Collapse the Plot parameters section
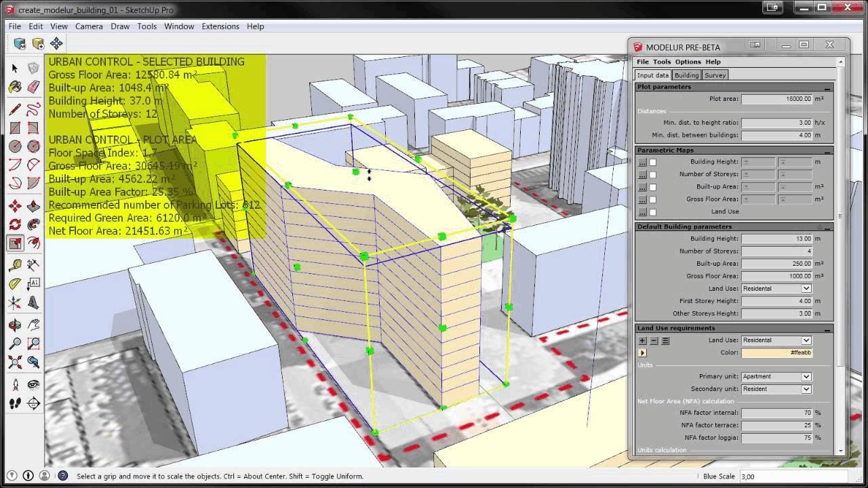 click(x=827, y=87)
